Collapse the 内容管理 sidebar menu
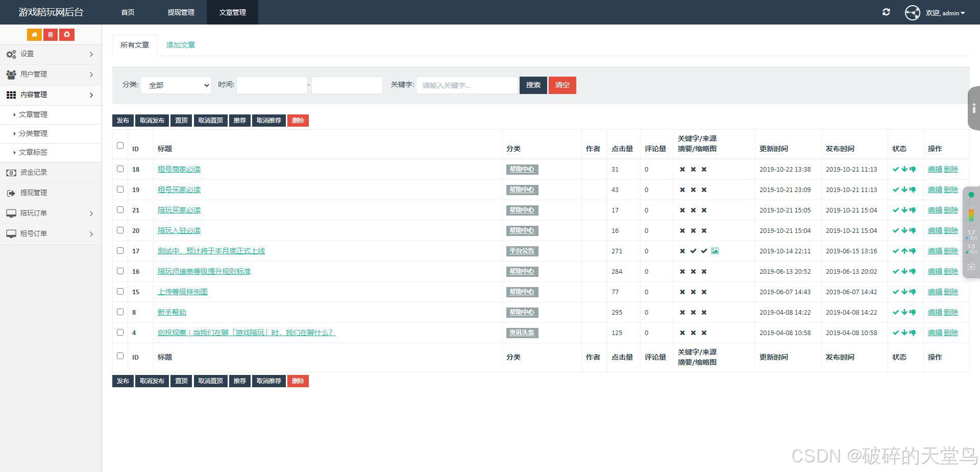980x472 pixels. tap(51, 95)
